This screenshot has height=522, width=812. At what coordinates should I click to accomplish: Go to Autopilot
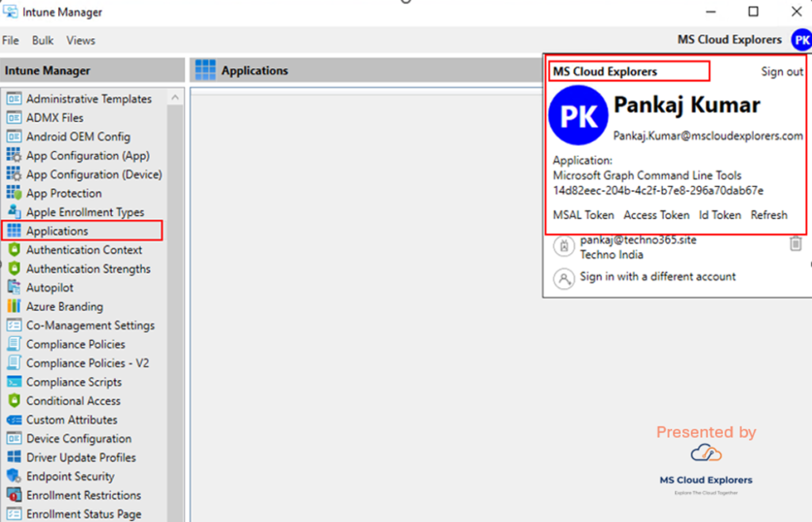point(50,287)
